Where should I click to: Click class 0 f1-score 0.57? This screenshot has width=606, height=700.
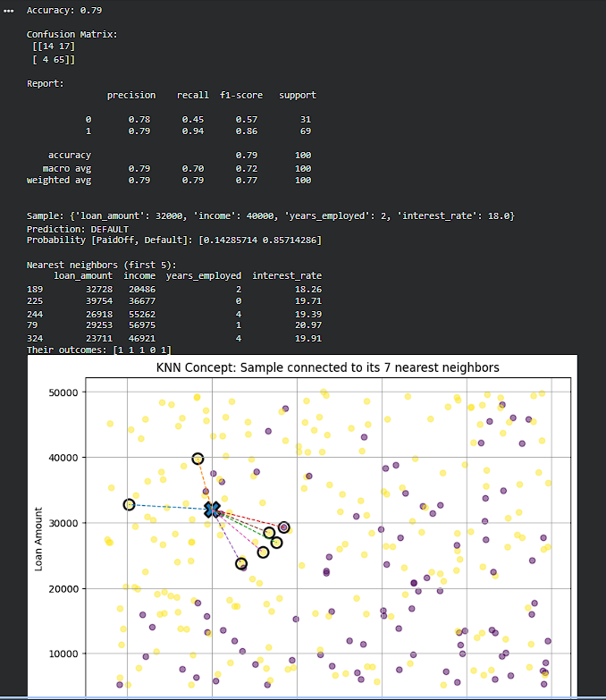click(247, 119)
